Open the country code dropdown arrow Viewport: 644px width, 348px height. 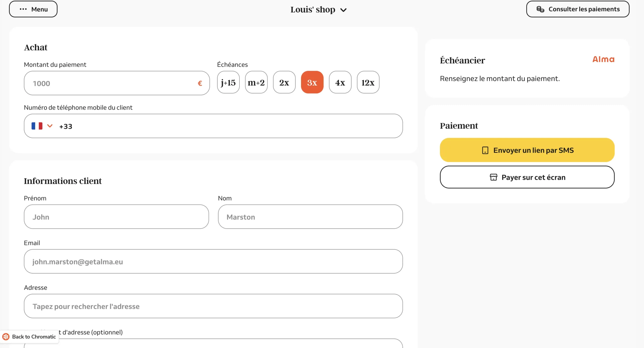tap(50, 126)
